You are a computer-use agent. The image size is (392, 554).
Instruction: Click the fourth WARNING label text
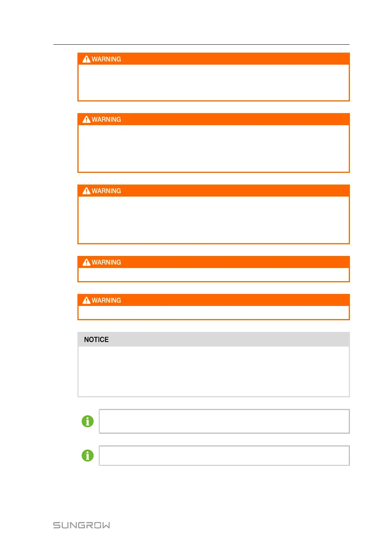tap(106, 262)
